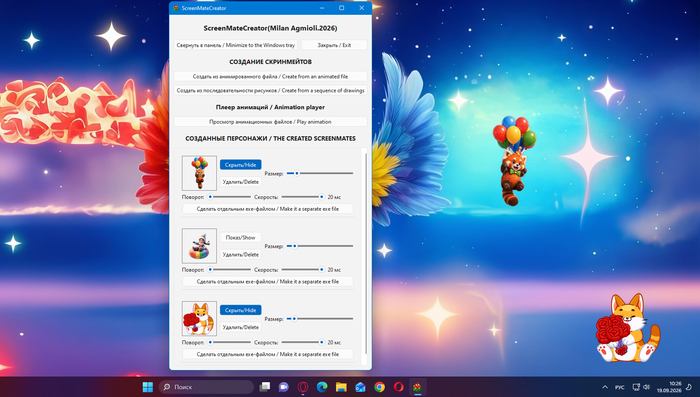Screen dimensions: 700x397
Task: Open File Explorer from taskbar
Action: coord(341,387)
